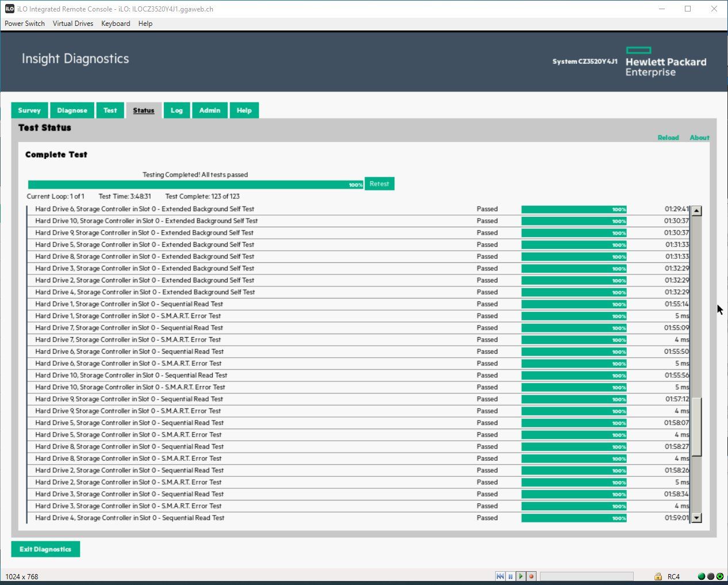Click the iLO application icon in title bar

10,9
